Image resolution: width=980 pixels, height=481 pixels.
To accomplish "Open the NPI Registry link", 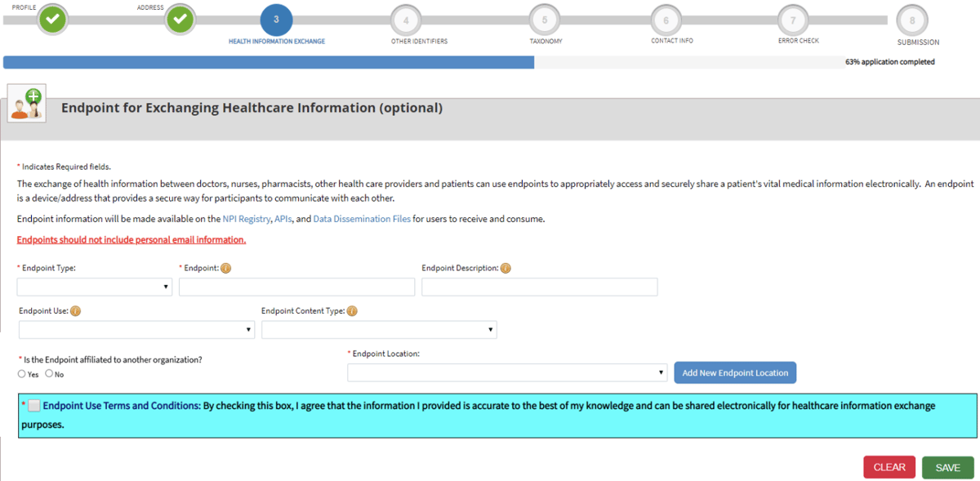I will (x=247, y=219).
